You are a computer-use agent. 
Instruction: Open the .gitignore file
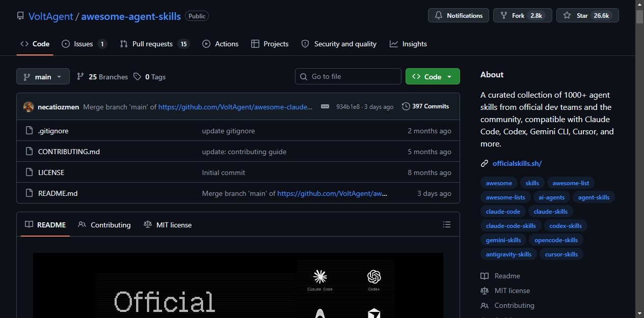coord(53,131)
